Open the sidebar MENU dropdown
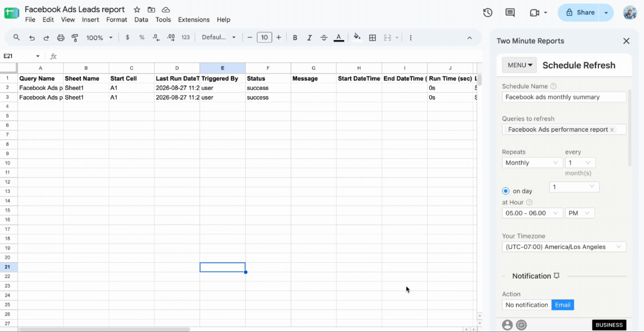Image resolution: width=644 pixels, height=332 pixels. [519, 65]
